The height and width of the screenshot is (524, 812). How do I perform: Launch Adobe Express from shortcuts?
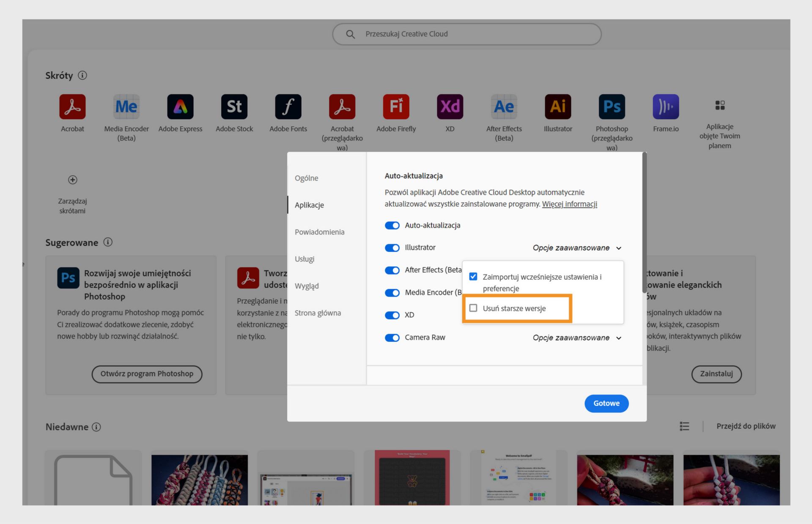click(180, 106)
